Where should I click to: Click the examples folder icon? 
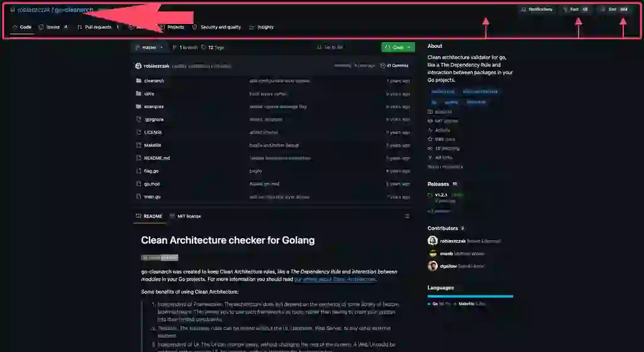click(x=138, y=107)
